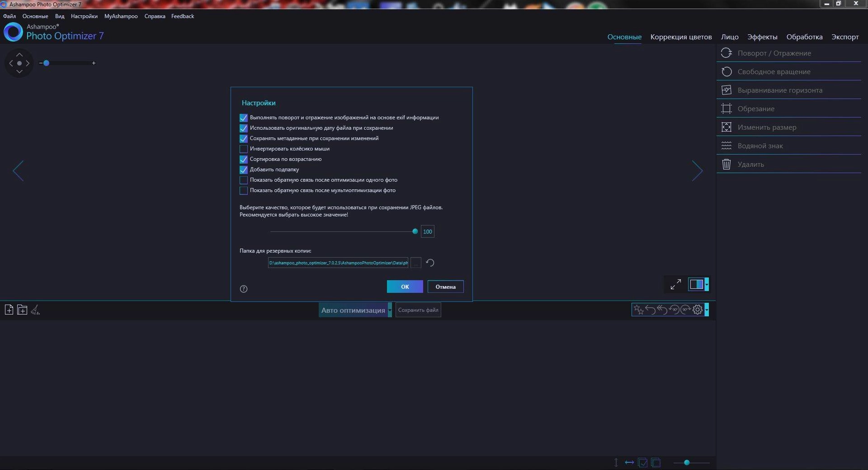
Task: Open the Вид menu
Action: coord(60,16)
